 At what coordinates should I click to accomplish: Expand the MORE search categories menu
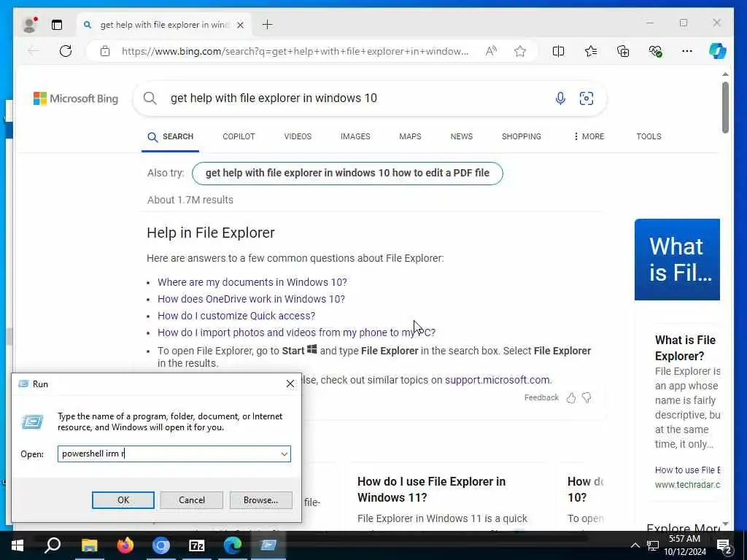(589, 136)
